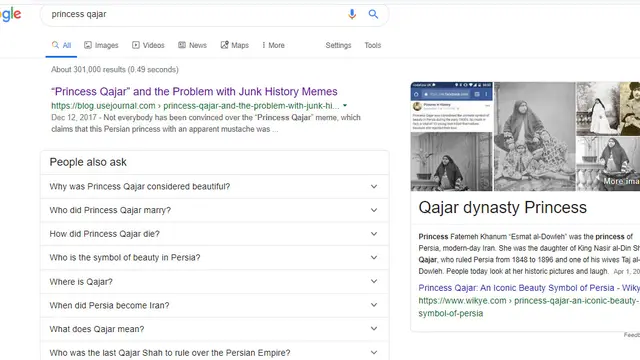This screenshot has width=640, height=360.
Task: Expand 'Where is Qajar?' question
Action: tap(215, 282)
